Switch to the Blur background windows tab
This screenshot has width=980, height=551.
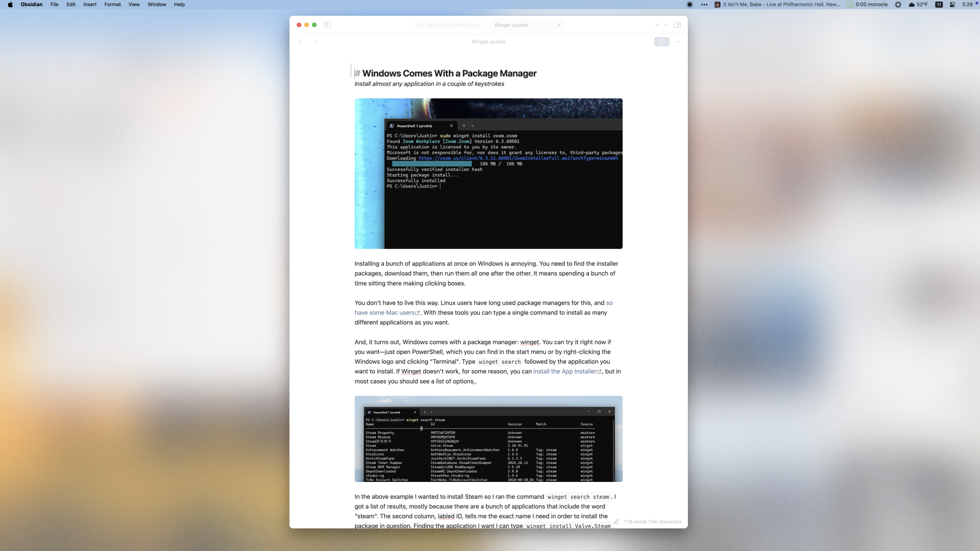[x=449, y=25]
